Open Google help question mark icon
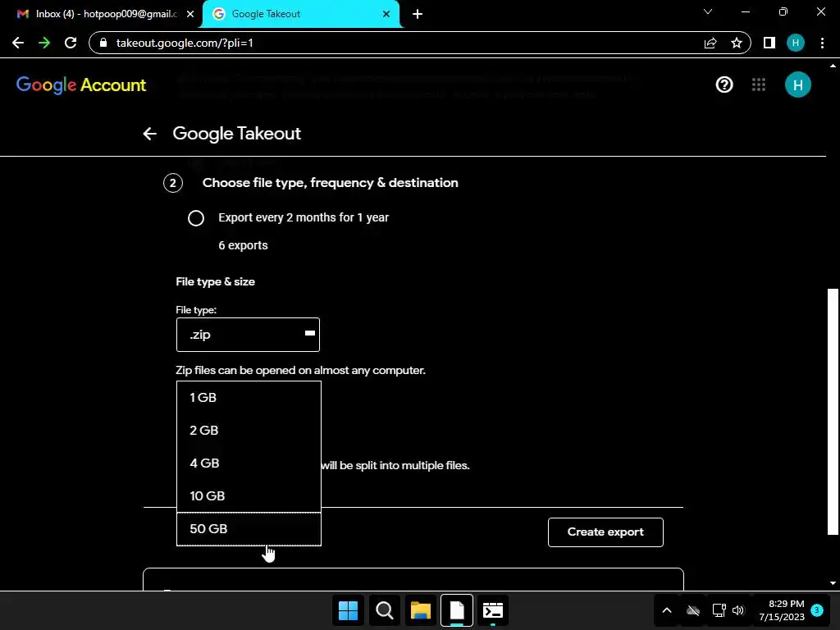 pos(724,84)
